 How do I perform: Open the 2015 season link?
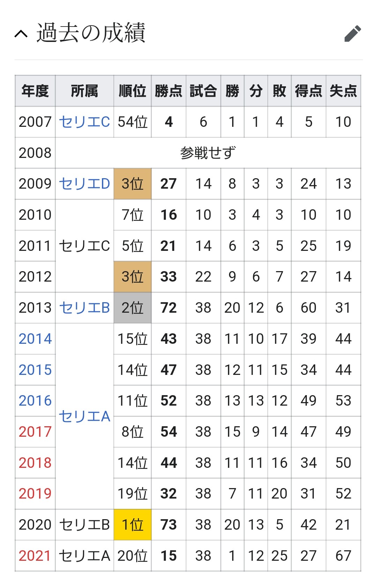pyautogui.click(x=35, y=370)
